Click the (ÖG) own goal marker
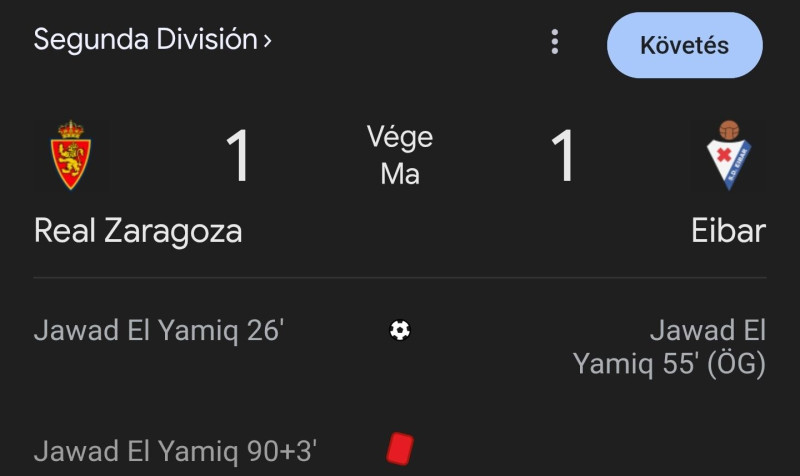 pos(736,365)
